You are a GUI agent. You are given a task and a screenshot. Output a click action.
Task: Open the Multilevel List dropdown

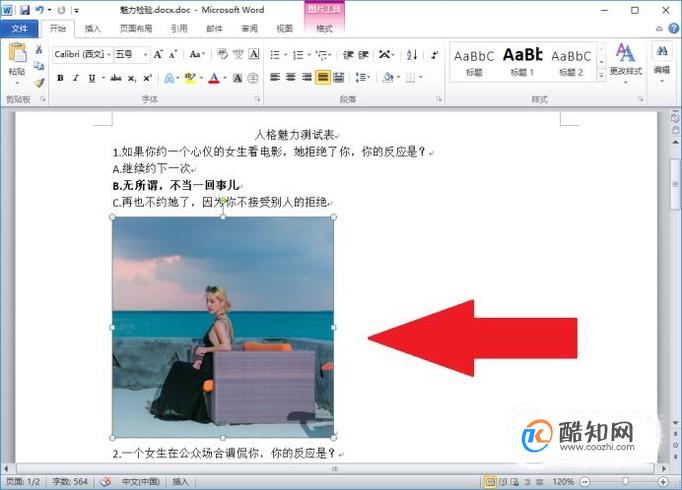click(324, 55)
